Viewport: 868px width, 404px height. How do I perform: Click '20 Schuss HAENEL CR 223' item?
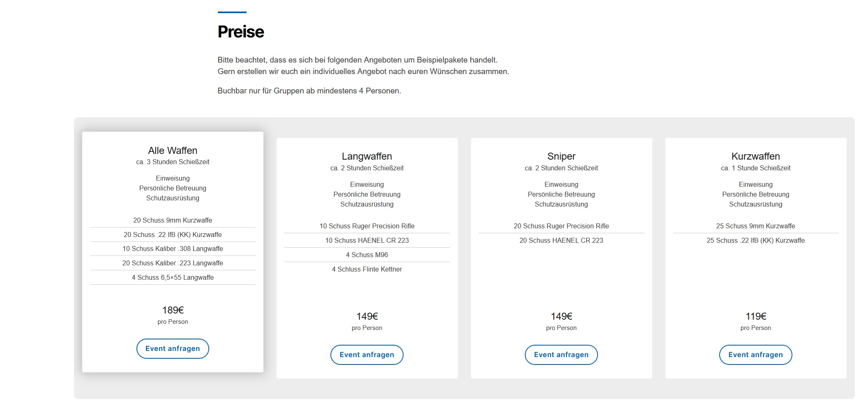pos(561,240)
